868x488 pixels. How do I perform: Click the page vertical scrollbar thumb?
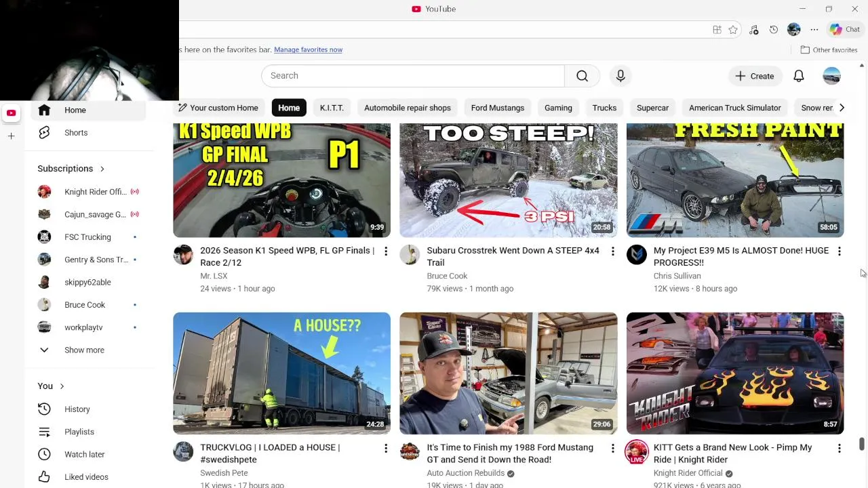(862, 444)
